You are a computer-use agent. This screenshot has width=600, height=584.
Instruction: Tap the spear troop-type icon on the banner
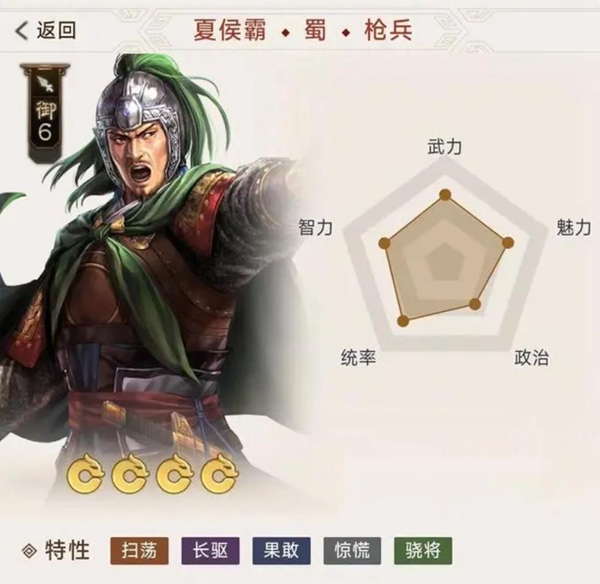[46, 85]
